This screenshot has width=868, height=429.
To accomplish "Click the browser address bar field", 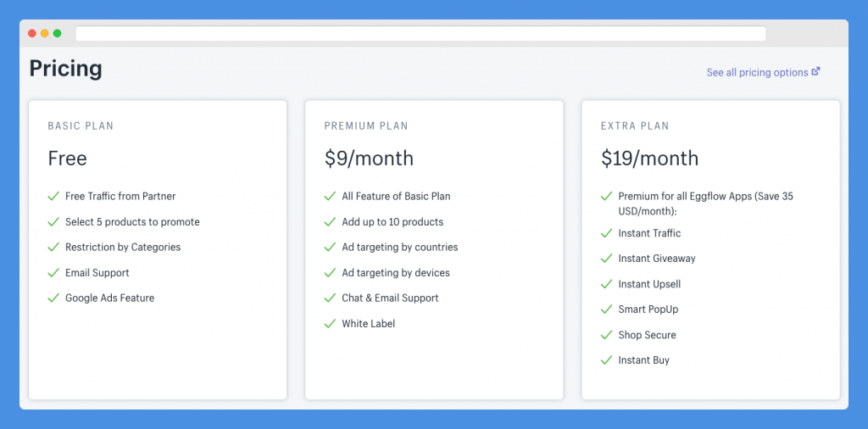I will (x=420, y=34).
